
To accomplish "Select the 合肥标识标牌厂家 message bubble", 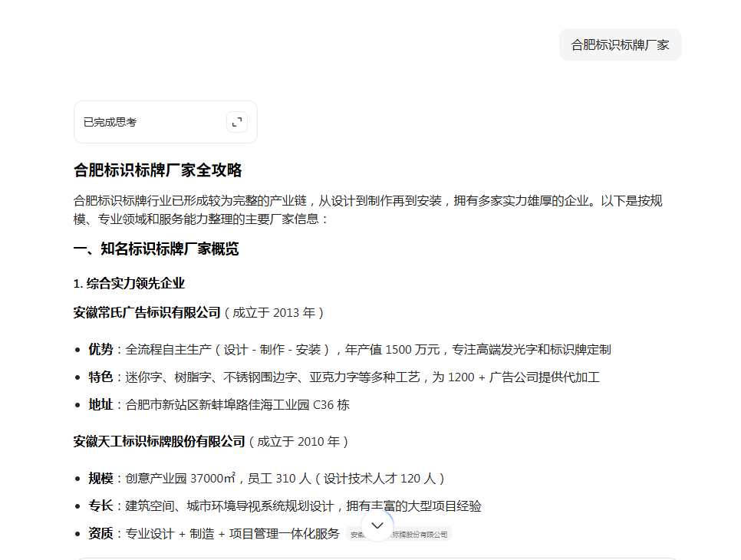I will point(620,44).
